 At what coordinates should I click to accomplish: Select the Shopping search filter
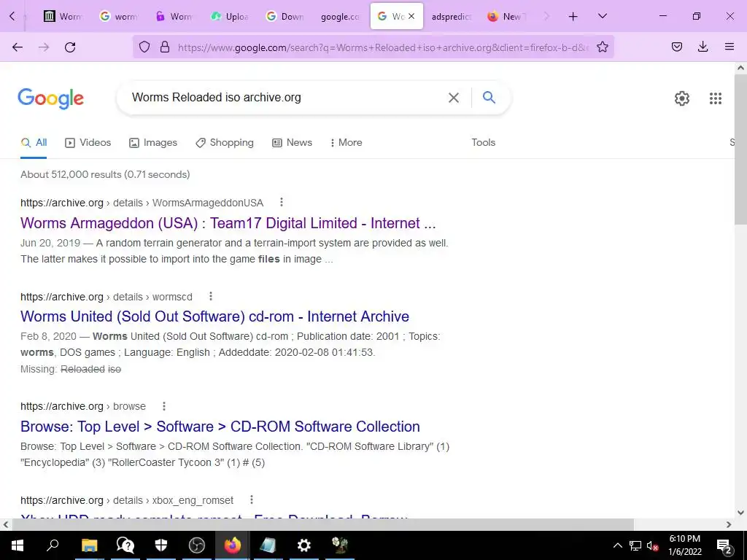(x=225, y=142)
